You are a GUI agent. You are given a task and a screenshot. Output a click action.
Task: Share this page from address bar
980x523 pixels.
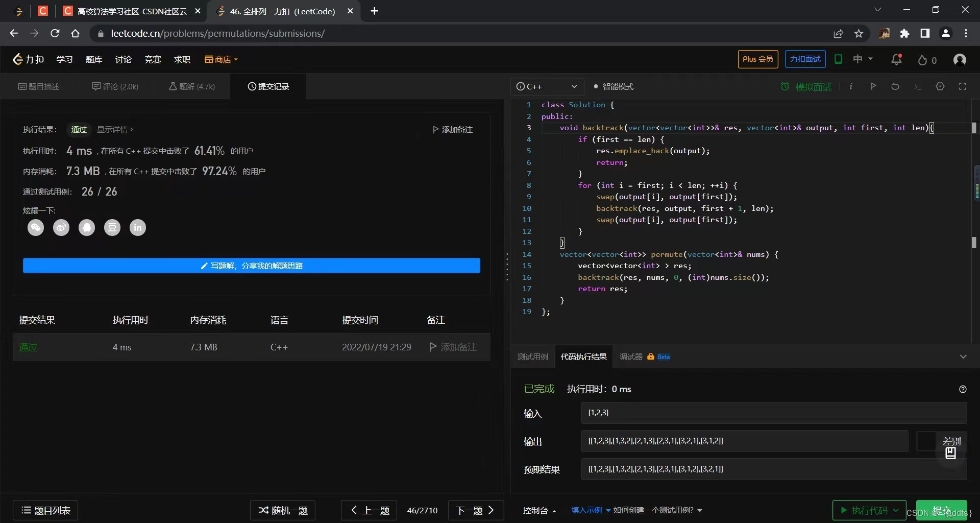(x=838, y=34)
